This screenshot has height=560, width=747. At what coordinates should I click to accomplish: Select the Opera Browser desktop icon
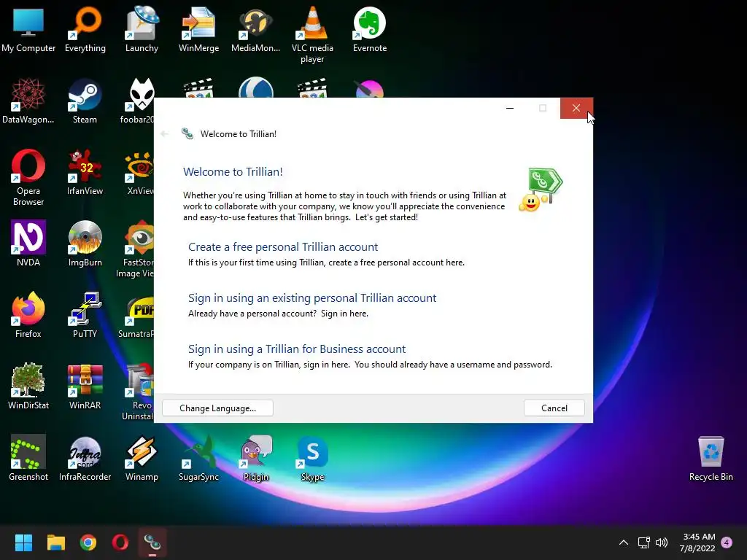(x=28, y=178)
